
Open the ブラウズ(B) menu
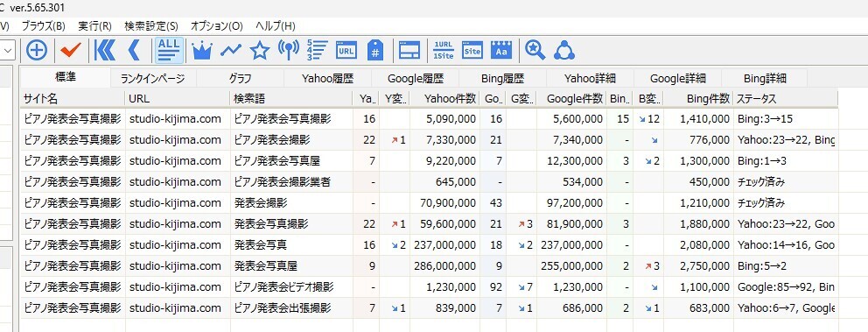coord(43,26)
